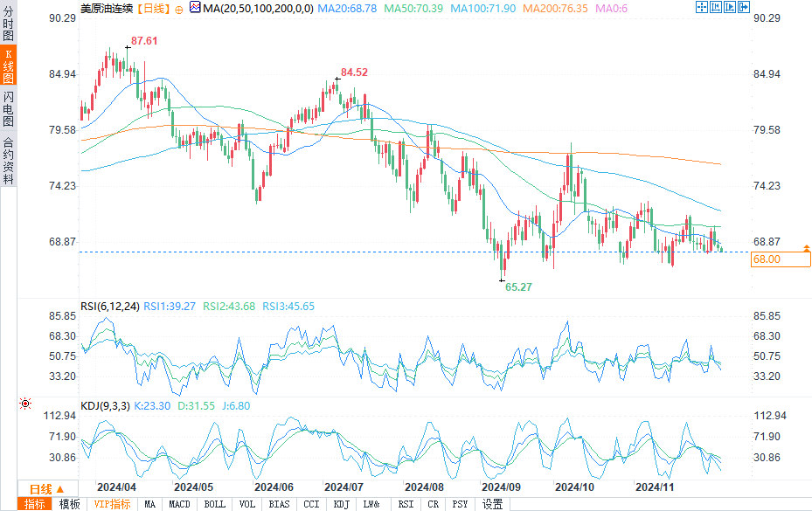Click the crosshair cursor icon
Viewport: 812px width, 511px height.
[702, 7]
